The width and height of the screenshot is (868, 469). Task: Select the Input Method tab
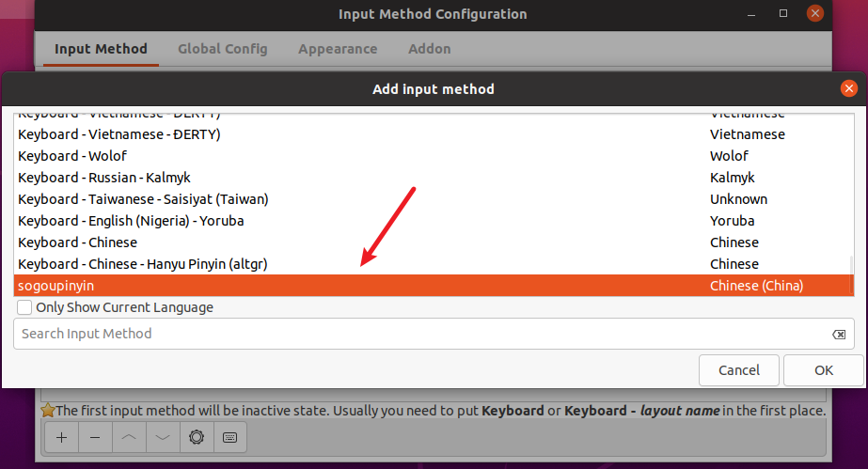tap(101, 49)
